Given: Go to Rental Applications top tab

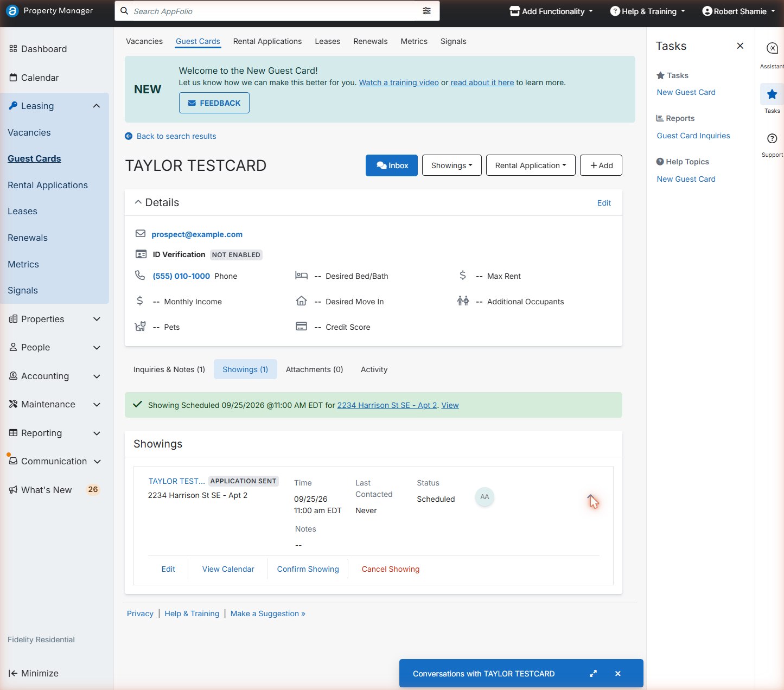Looking at the screenshot, I should 267,41.
